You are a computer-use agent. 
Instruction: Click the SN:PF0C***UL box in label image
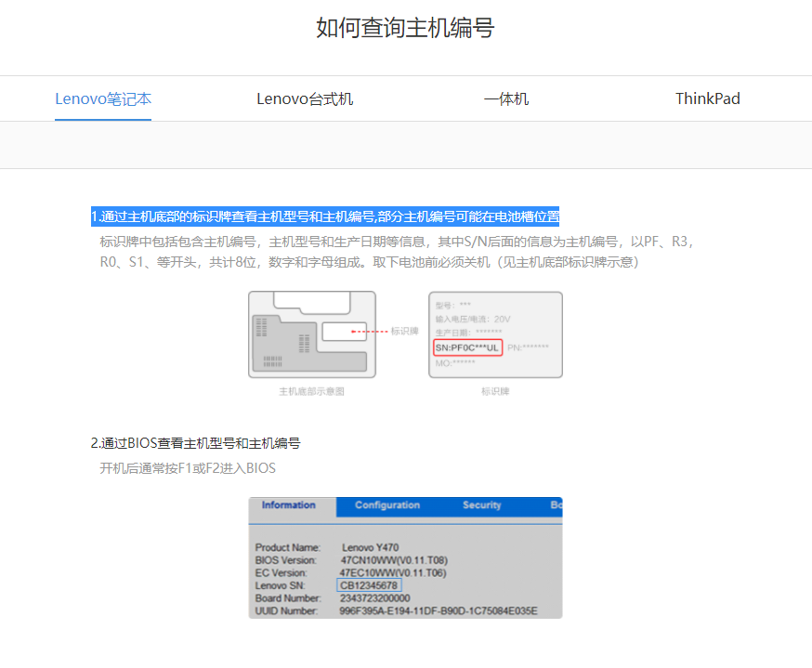(467, 347)
